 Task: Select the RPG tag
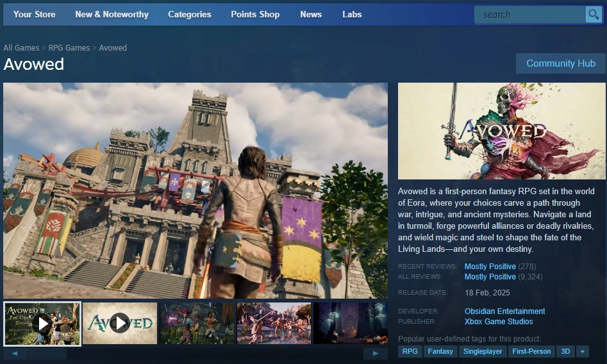coord(410,351)
